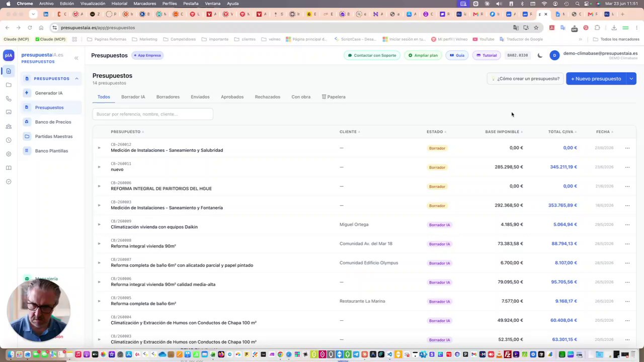The height and width of the screenshot is (362, 644).
Task: Collapse the sidebar with double chevron
Action: click(76, 58)
